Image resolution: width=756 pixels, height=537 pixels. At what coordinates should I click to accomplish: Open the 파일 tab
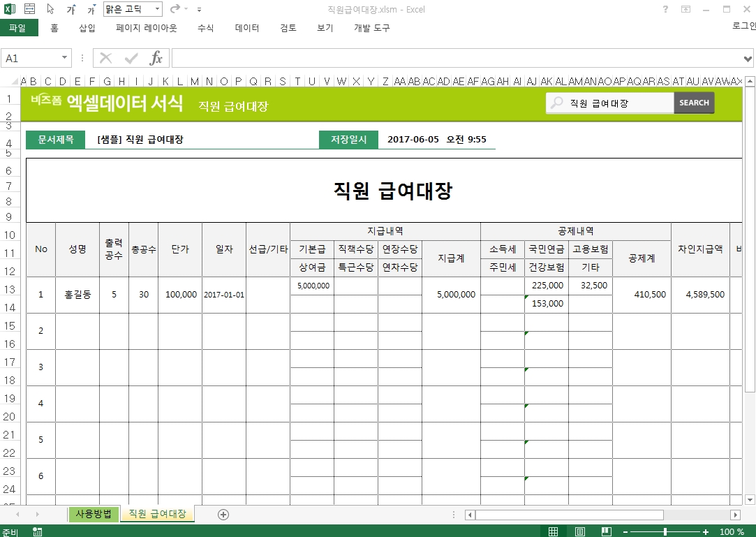pyautogui.click(x=18, y=28)
